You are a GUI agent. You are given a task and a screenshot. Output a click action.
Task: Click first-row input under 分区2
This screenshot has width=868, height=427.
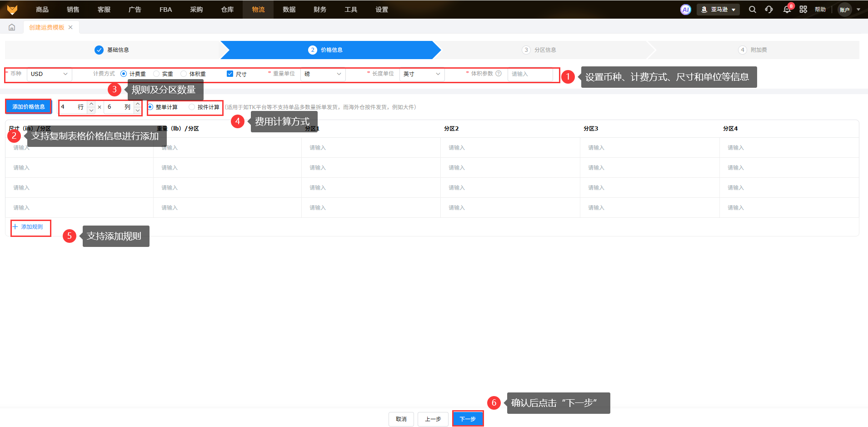tap(510, 148)
